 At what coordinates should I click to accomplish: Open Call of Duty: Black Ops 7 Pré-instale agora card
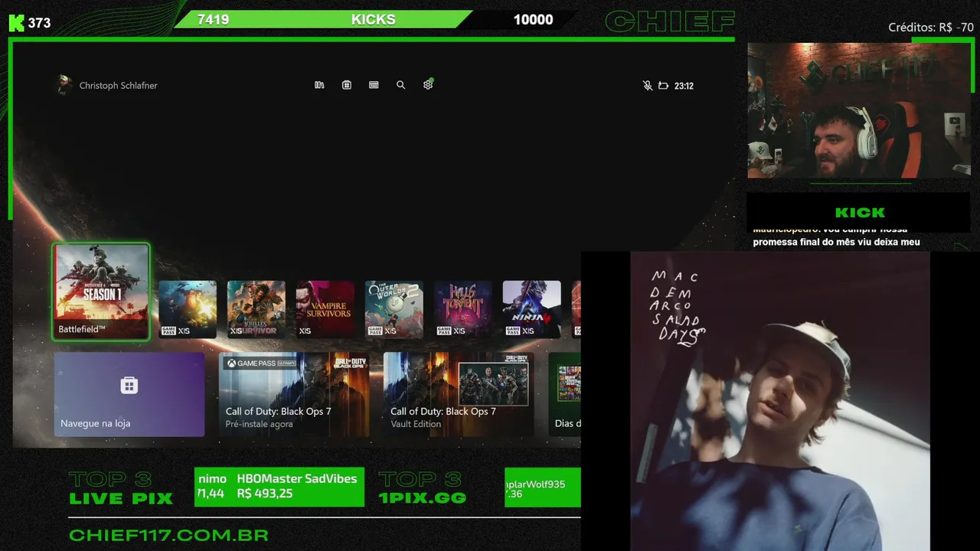[x=294, y=394]
